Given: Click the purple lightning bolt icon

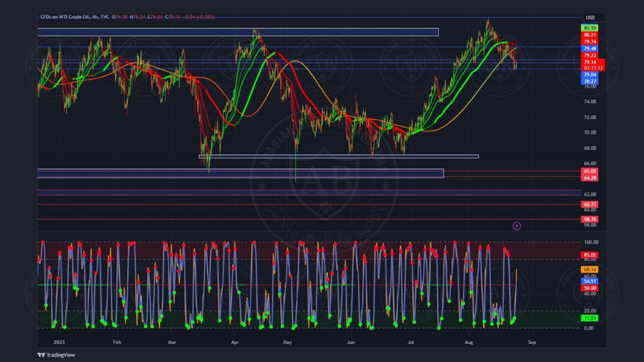Looking at the screenshot, I should (x=516, y=226).
